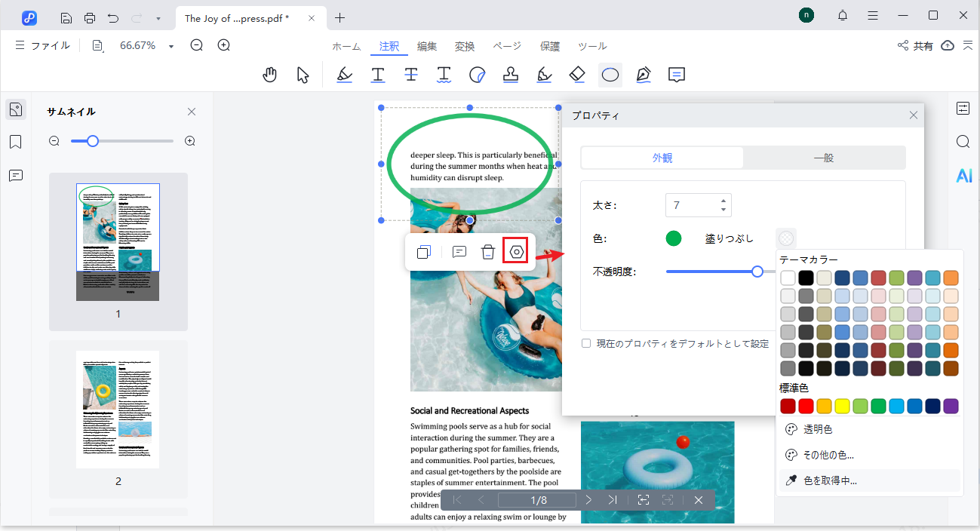Switch to the 編集 tab

point(427,47)
